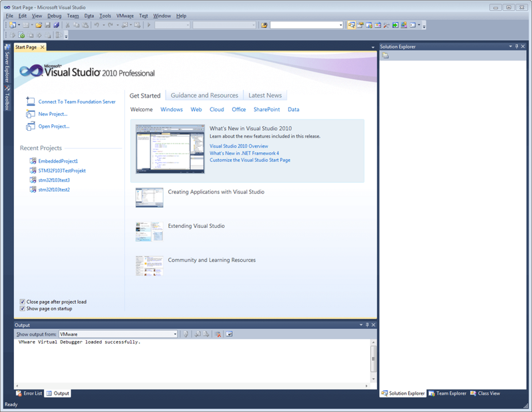Image resolution: width=532 pixels, height=412 pixels.
Task: Uncheck Show page on startup
Action: coord(23,308)
